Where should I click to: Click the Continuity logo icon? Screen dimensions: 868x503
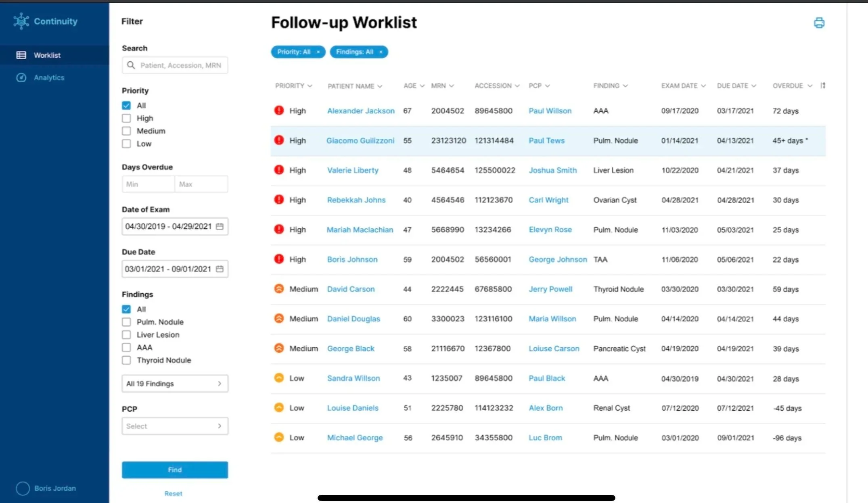click(x=21, y=21)
